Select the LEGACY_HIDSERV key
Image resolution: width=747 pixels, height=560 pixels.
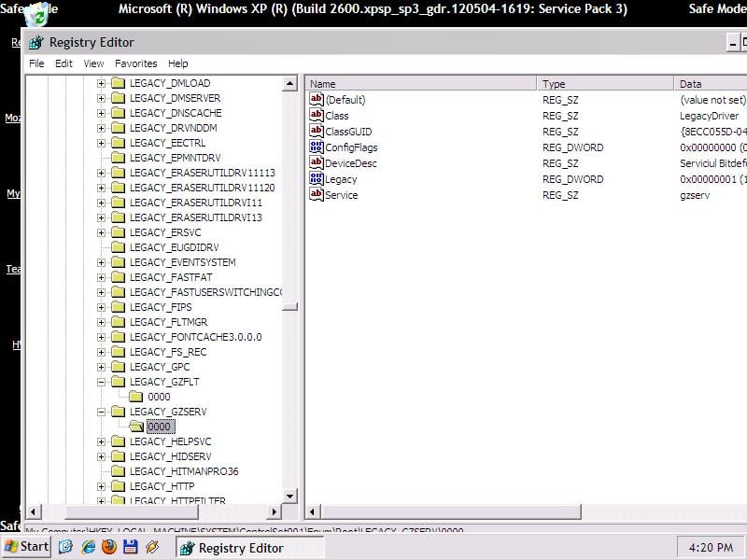coord(170,456)
